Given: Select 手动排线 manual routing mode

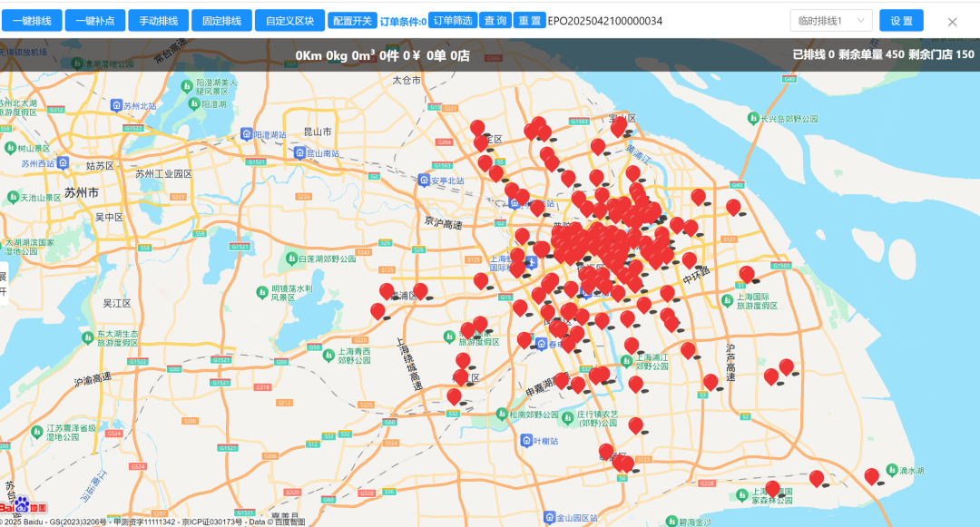Looking at the screenshot, I should coord(158,21).
